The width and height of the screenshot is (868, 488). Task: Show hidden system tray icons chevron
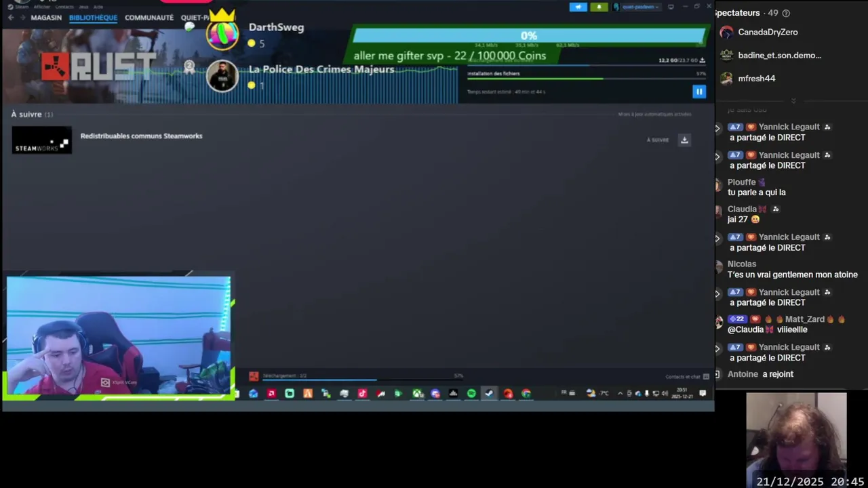(x=620, y=393)
